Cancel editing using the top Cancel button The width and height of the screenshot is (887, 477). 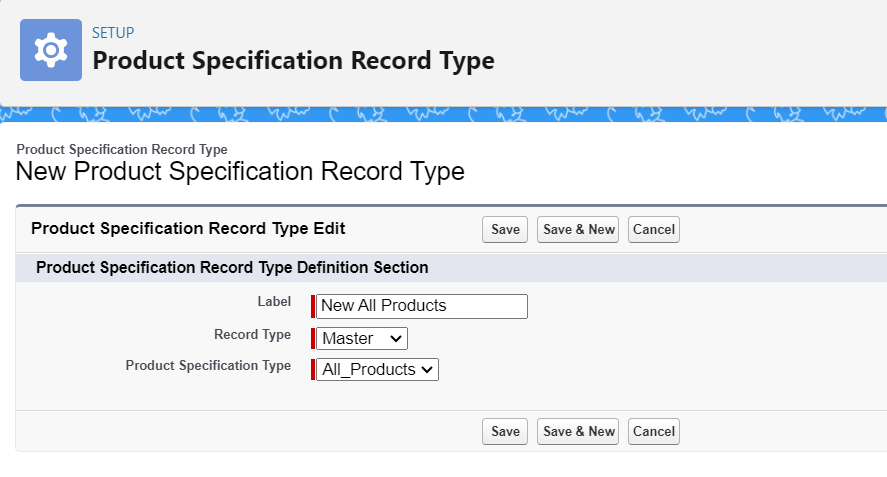[654, 229]
